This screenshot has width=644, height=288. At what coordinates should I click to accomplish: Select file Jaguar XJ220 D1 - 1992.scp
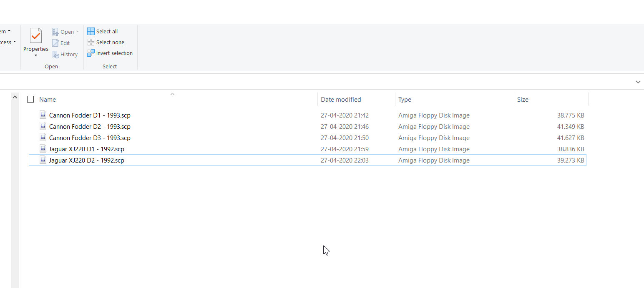[87, 149]
